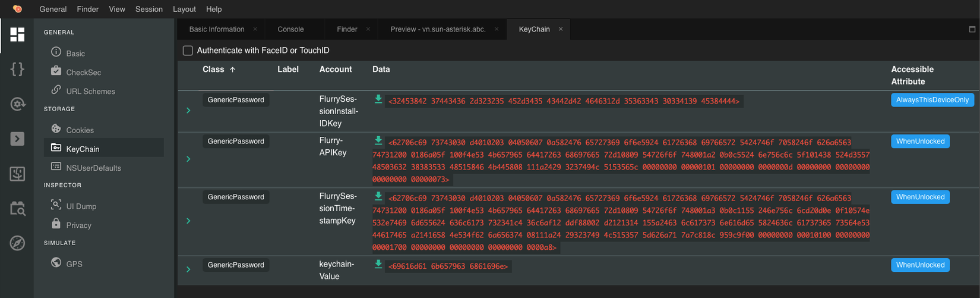Expand the keychainValue row
The height and width of the screenshot is (298, 980).
(x=188, y=269)
